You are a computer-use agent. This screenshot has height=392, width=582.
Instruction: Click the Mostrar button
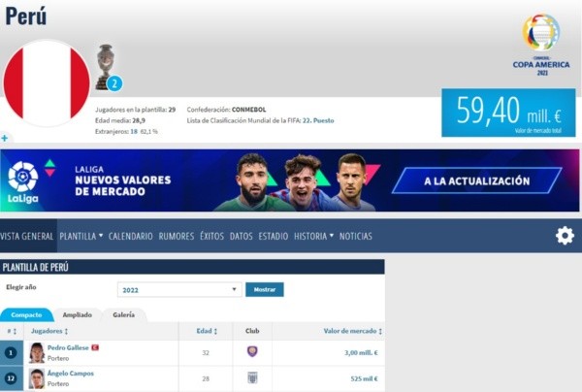pos(265,289)
